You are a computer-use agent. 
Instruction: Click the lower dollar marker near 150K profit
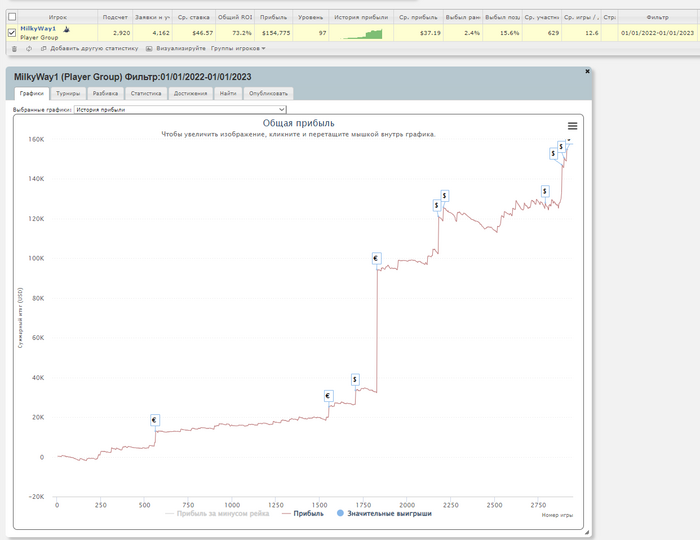[553, 154]
